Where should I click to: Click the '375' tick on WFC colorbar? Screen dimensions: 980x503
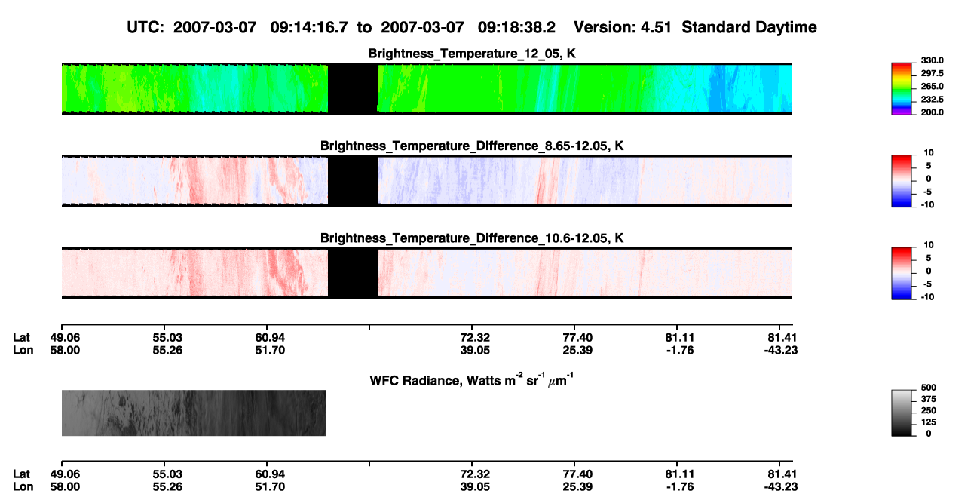pos(930,399)
